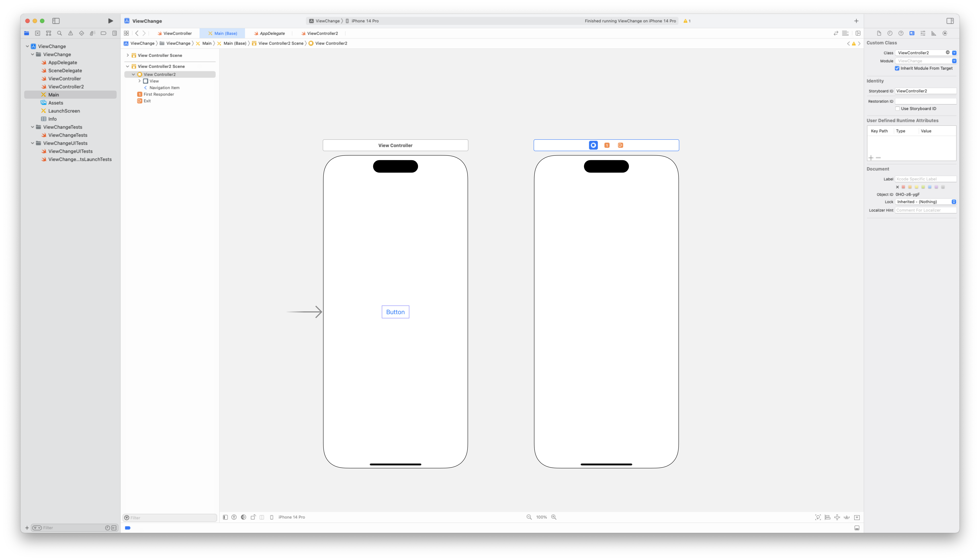Collapse the ViewChangeTests folder
Image resolution: width=980 pixels, height=560 pixels.
point(32,127)
